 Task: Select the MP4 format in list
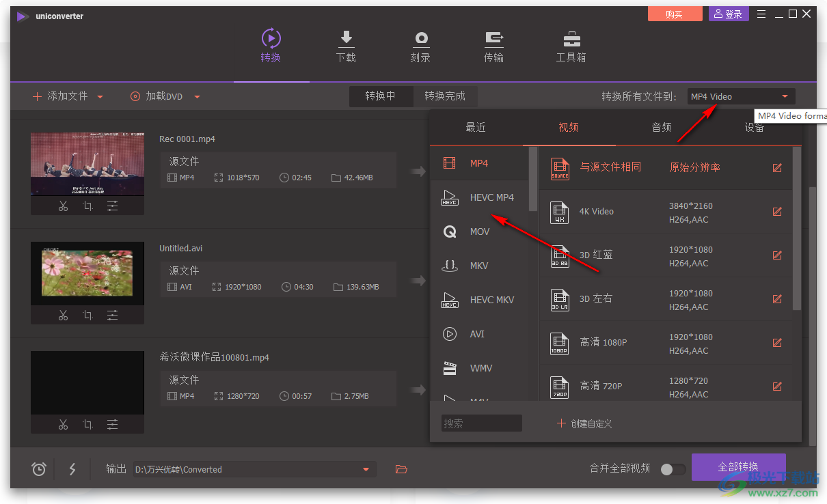[x=479, y=163]
